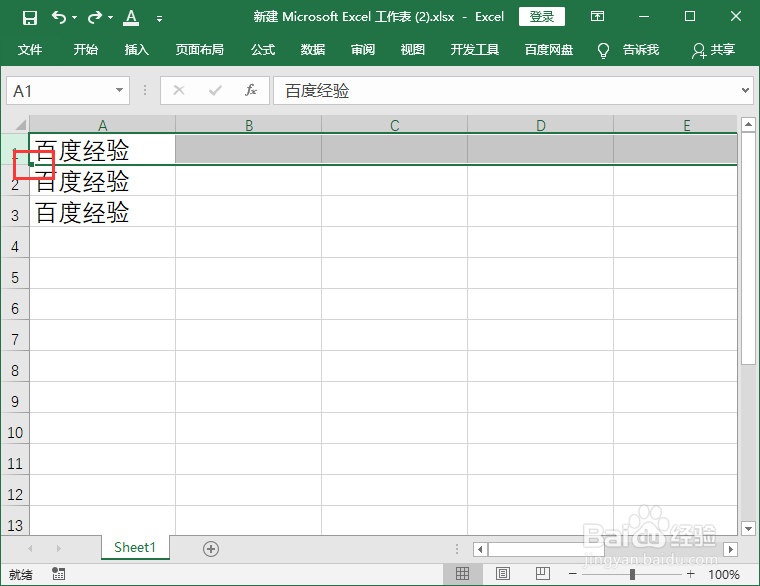Viewport: 760px width, 586px height.
Task: Open the redo history dropdown arrow
Action: pyautogui.click(x=111, y=18)
